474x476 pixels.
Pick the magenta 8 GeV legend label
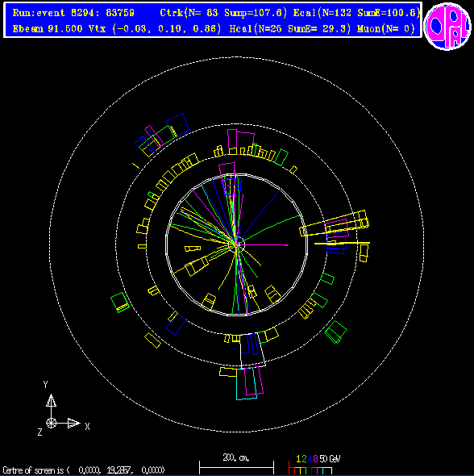pos(315,459)
